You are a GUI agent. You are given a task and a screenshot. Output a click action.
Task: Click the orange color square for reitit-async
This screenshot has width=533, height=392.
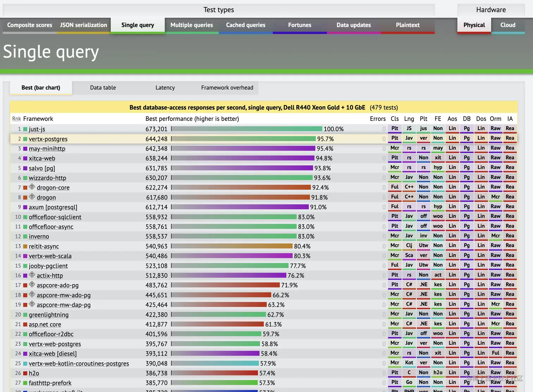(25, 246)
